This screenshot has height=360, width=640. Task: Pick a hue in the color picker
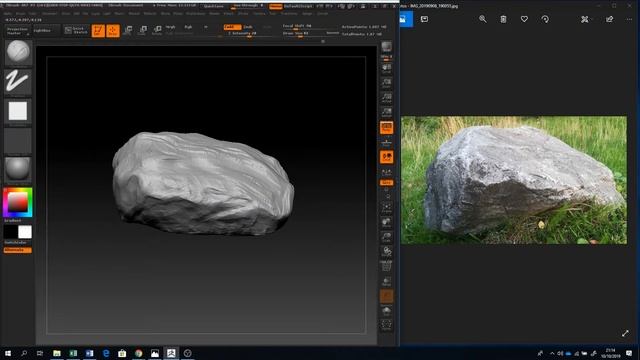click(18, 202)
